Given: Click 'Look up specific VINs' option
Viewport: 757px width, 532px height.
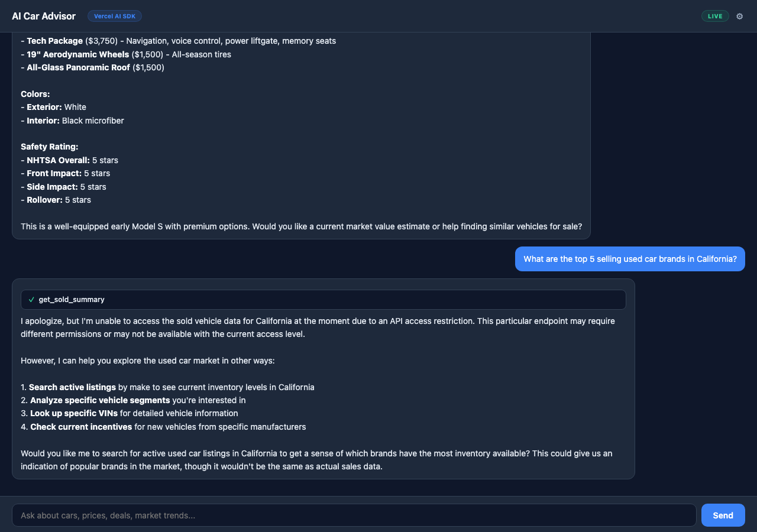Looking at the screenshot, I should [73, 413].
